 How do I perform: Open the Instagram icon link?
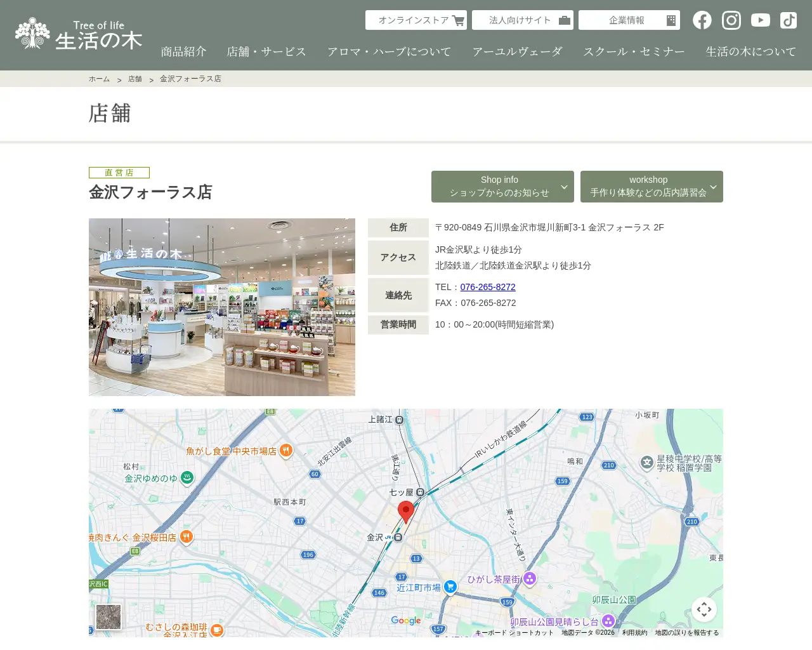tap(731, 20)
